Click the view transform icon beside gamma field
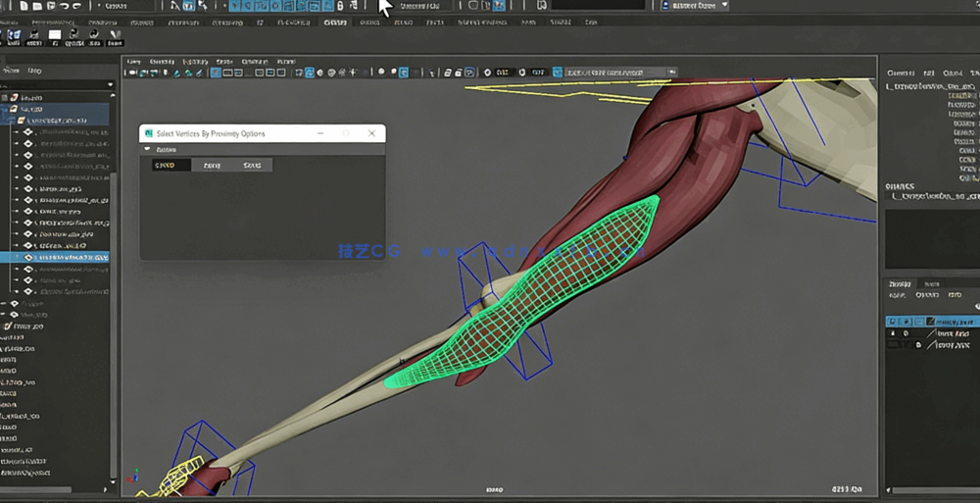The image size is (980, 503). pos(558,73)
